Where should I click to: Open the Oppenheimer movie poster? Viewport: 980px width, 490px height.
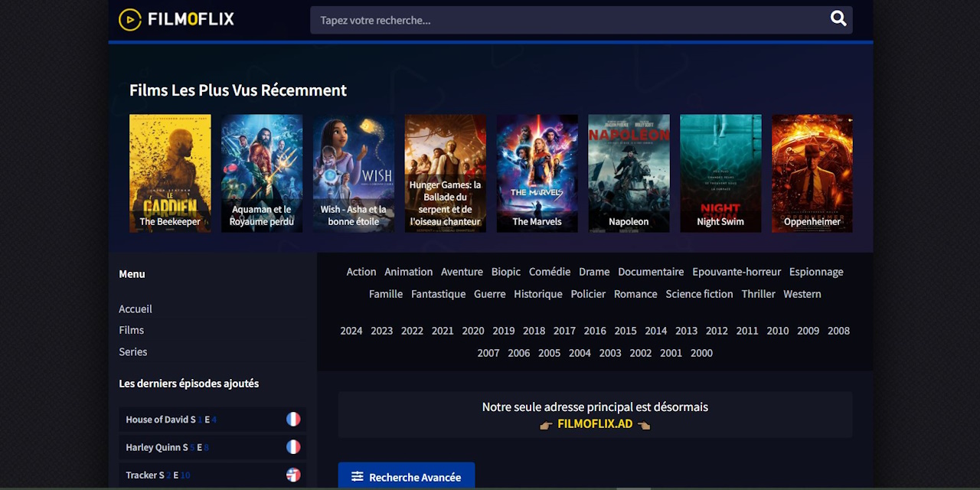click(812, 173)
